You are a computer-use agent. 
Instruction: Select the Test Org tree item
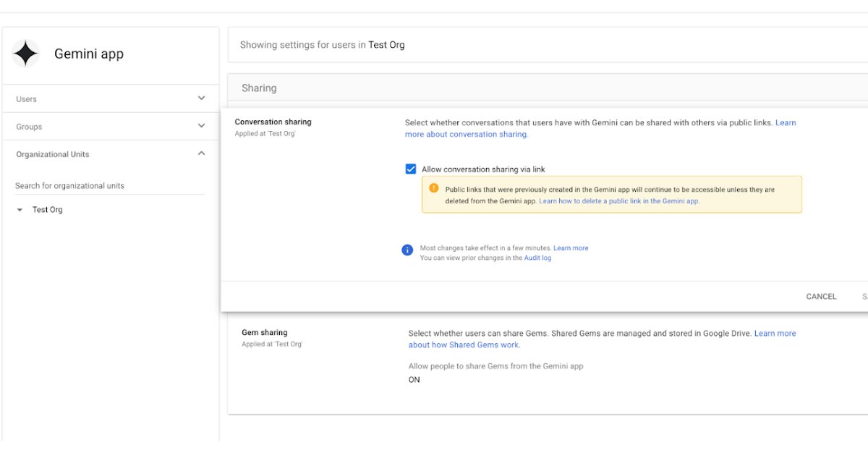point(47,209)
